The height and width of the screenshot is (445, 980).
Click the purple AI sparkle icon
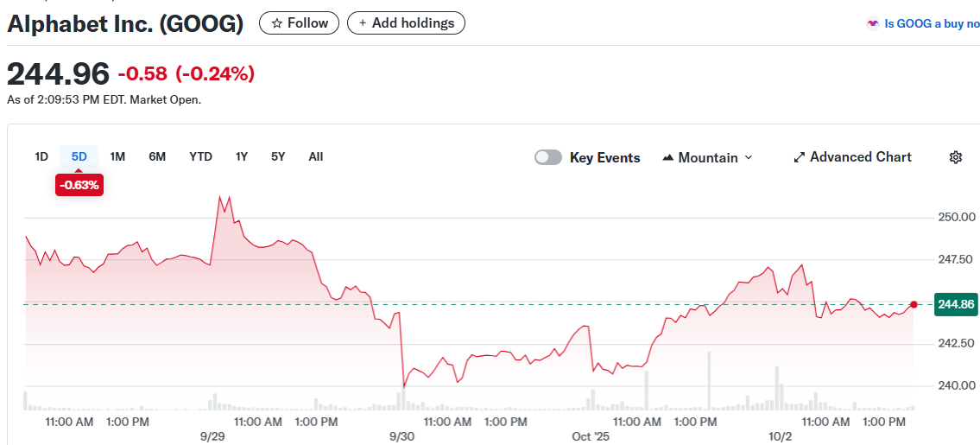pyautogui.click(x=873, y=24)
